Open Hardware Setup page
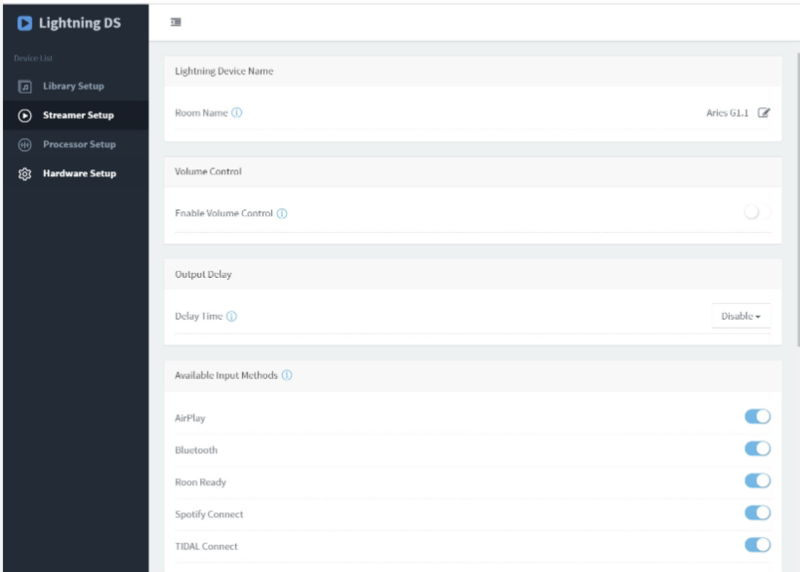This screenshot has width=800, height=572. pos(76,173)
